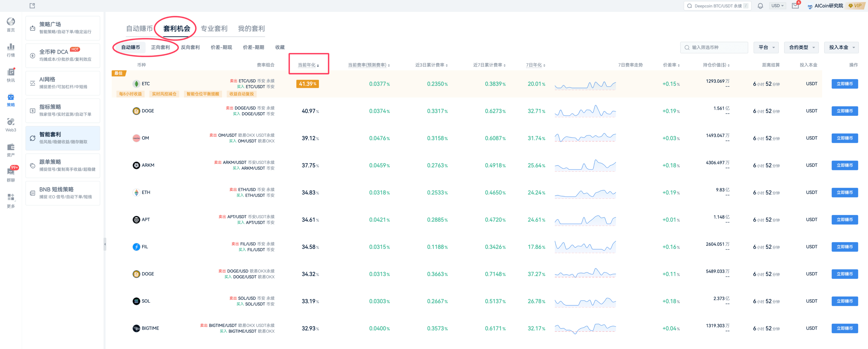868x349 pixels.
Task: Open the 投入本金 principal dropdown
Action: 842,47
